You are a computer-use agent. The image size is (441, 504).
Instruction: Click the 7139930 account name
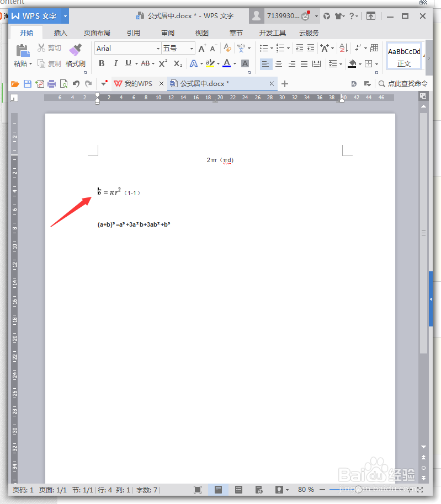click(x=283, y=16)
